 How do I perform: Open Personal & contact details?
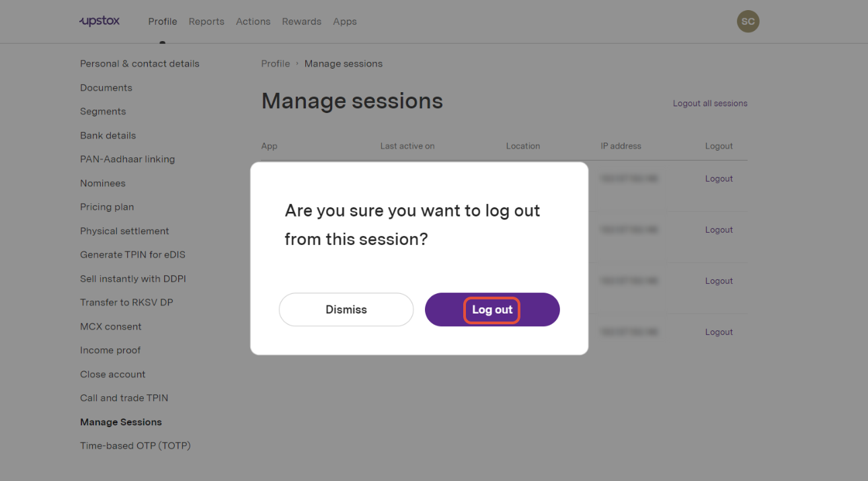[140, 64]
